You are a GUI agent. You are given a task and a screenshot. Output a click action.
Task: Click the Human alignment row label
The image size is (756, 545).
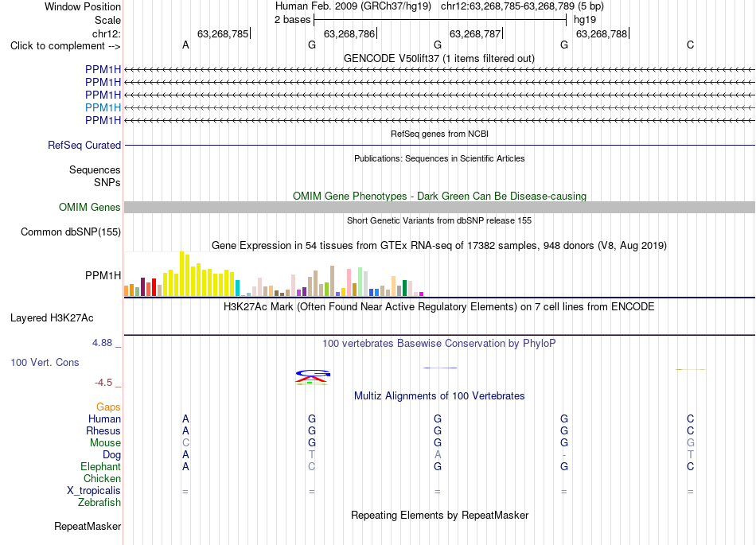point(104,418)
